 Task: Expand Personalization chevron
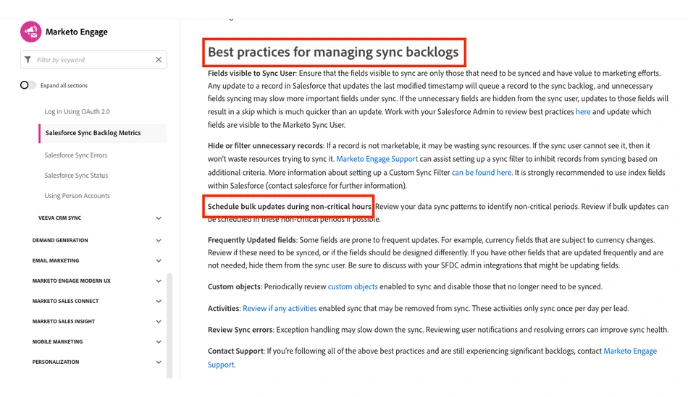tap(158, 362)
